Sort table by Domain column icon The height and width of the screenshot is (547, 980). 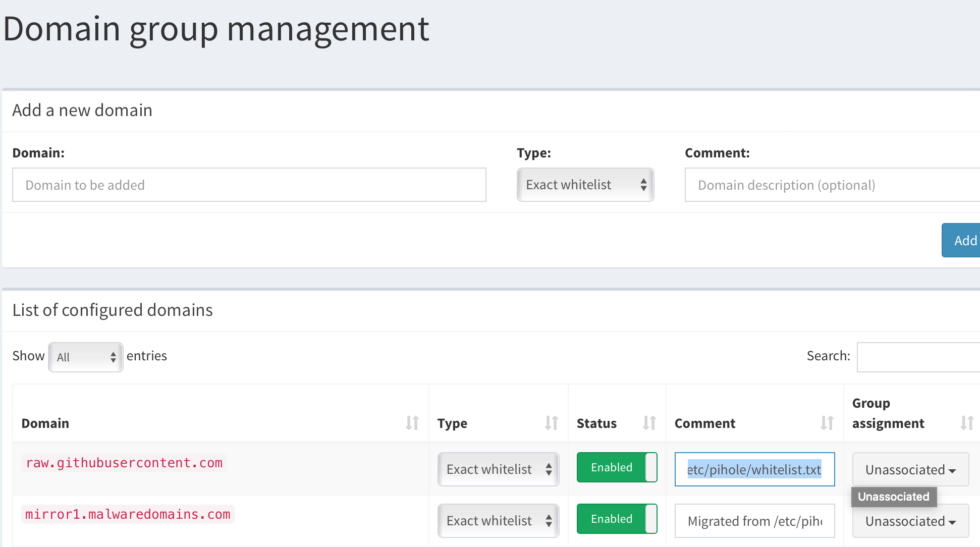pos(412,423)
